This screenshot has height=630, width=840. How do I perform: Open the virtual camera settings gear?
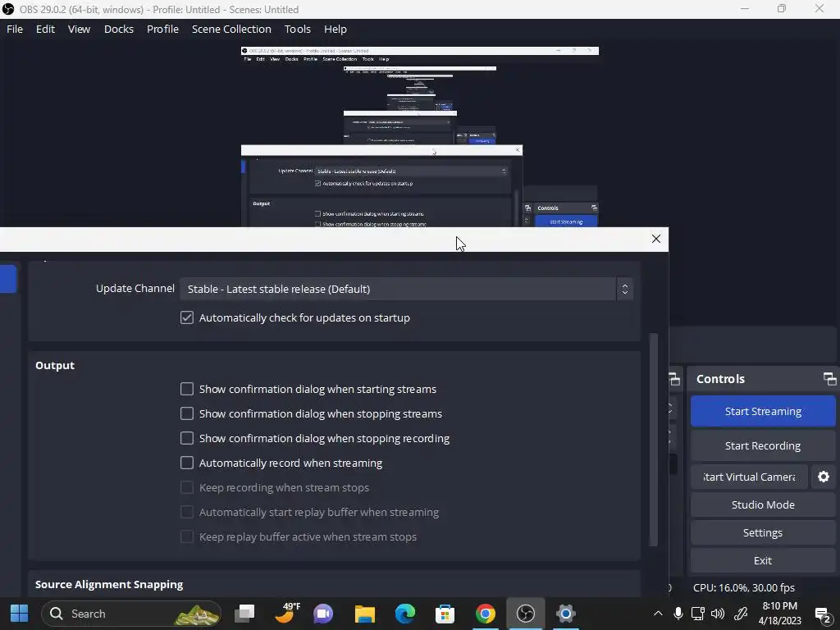click(x=824, y=477)
